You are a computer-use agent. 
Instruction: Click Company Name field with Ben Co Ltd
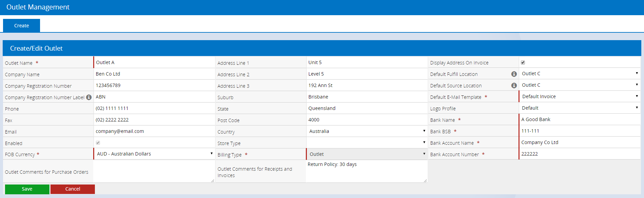pyautogui.click(x=154, y=74)
